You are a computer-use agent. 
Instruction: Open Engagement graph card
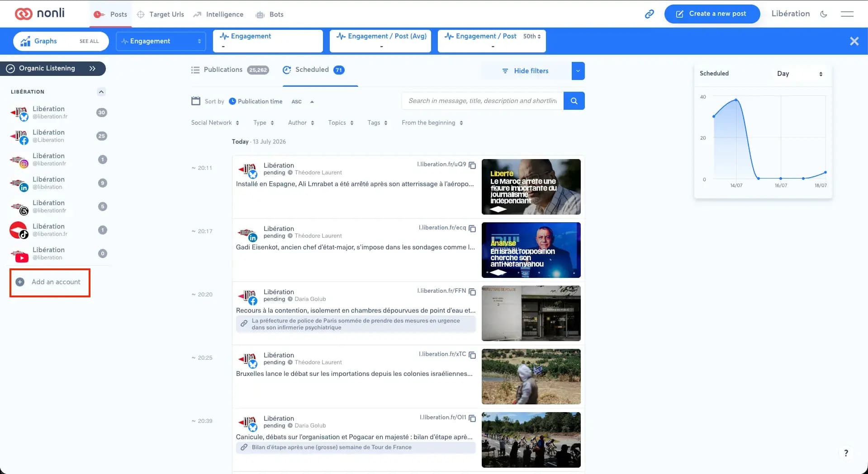268,41
